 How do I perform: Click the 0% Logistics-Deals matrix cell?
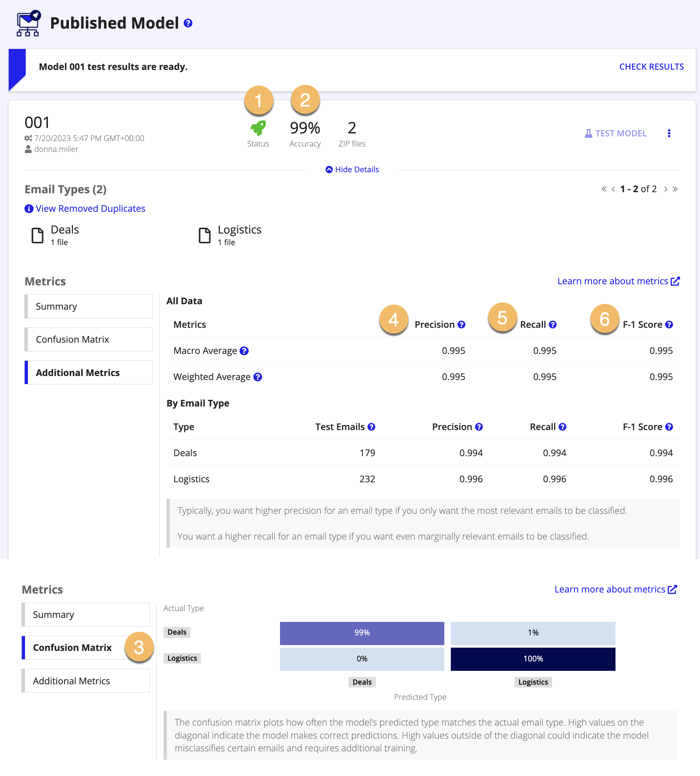pos(362,659)
